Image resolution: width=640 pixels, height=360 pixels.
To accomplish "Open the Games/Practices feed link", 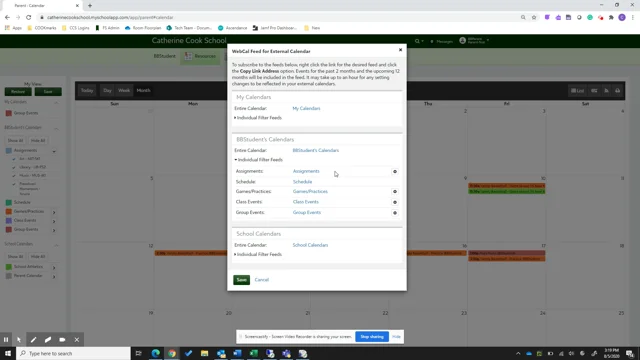I will click(310, 191).
